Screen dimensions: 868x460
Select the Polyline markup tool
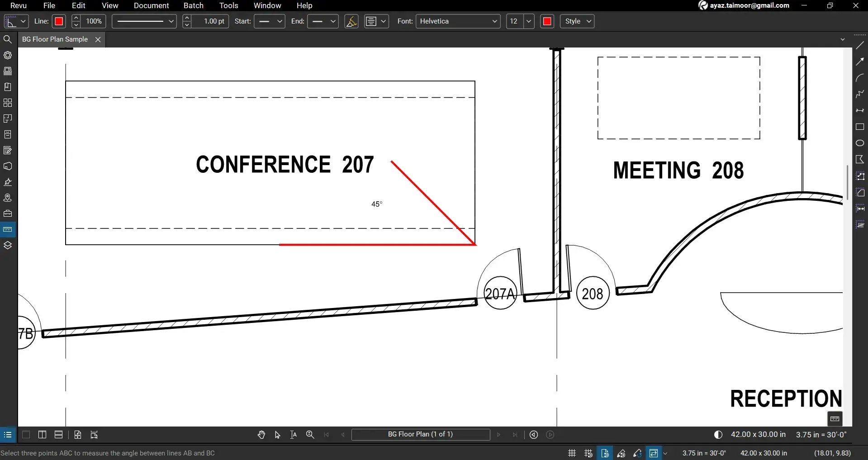point(860,94)
